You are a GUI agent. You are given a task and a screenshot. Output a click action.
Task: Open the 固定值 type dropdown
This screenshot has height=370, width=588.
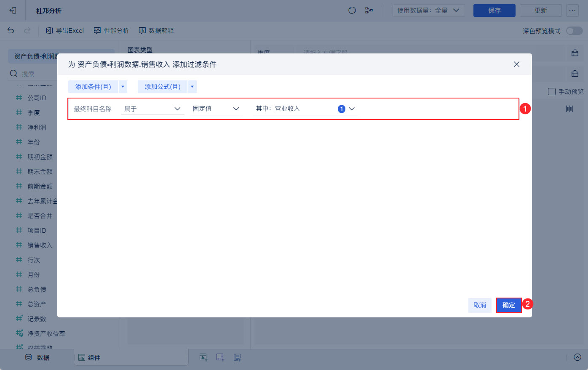coord(216,109)
